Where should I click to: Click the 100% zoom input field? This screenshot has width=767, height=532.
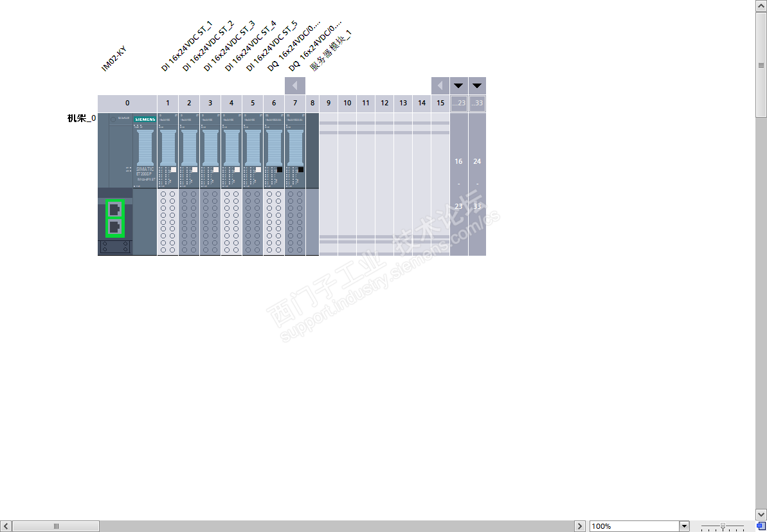click(x=635, y=526)
